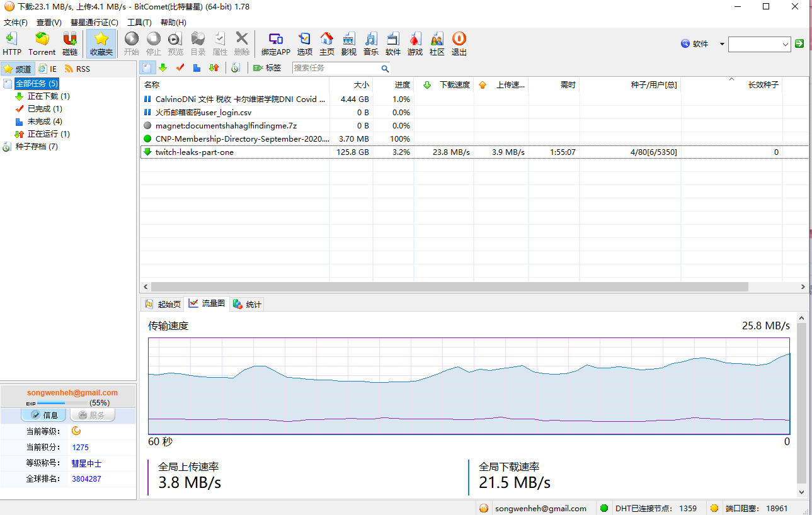Open the top-right search combo box
Image resolution: width=812 pixels, height=515 pixels.
tap(759, 44)
